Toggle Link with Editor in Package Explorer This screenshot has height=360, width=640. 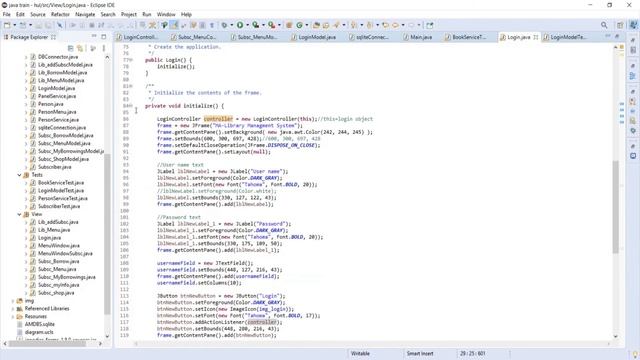point(80,48)
